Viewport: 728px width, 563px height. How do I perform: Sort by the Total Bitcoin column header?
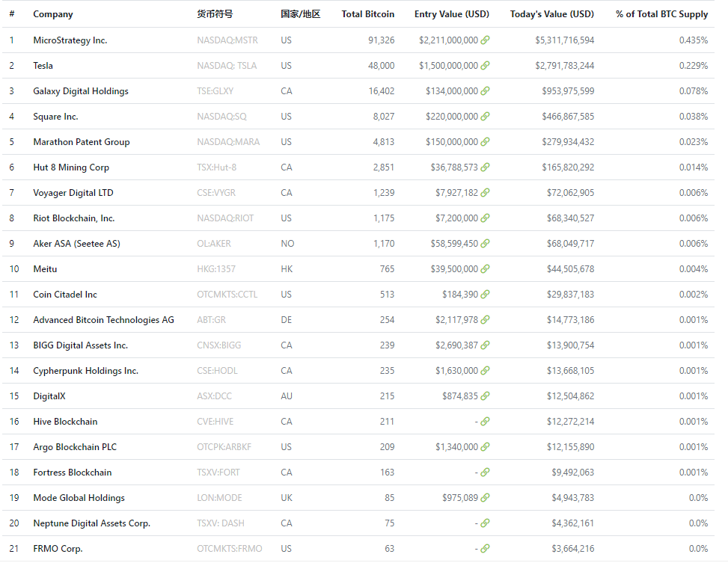367,14
